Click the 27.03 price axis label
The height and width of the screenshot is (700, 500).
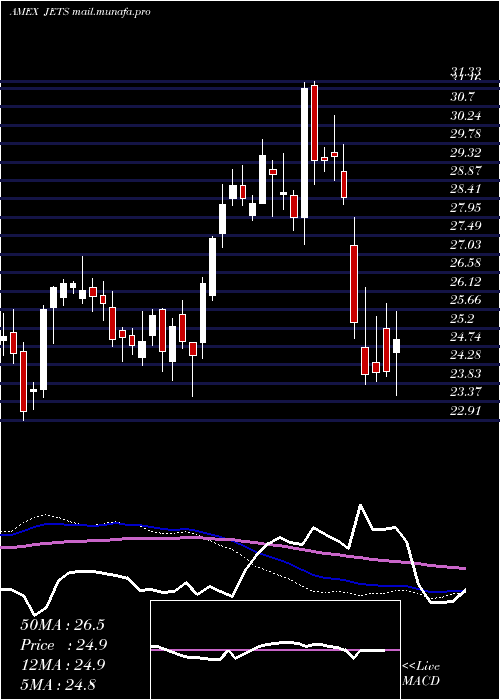pyautogui.click(x=466, y=244)
